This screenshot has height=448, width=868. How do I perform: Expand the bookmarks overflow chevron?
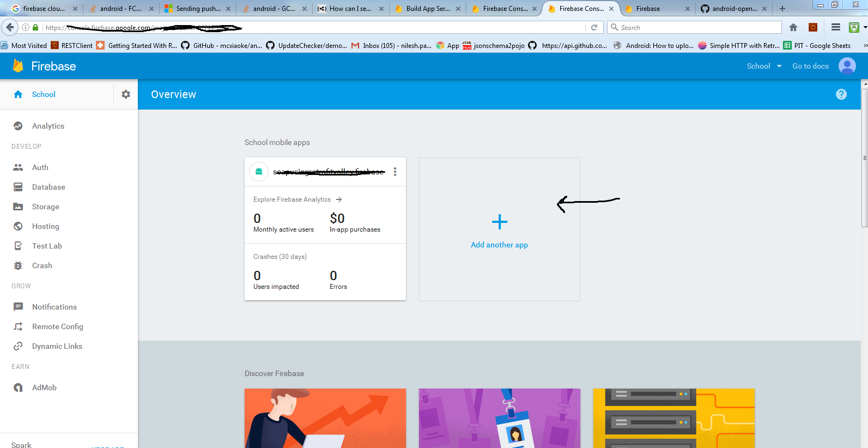click(865, 46)
